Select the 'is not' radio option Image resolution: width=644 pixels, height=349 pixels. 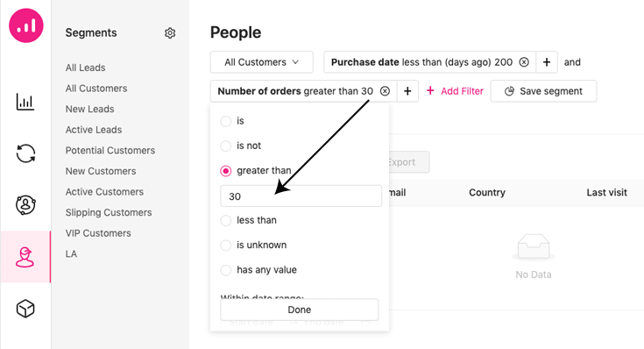(x=225, y=146)
